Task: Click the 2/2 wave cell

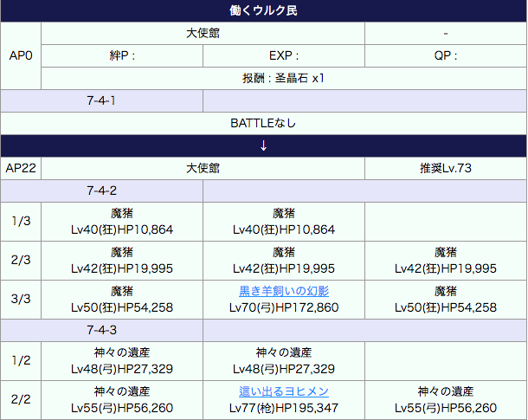Action: 21,399
